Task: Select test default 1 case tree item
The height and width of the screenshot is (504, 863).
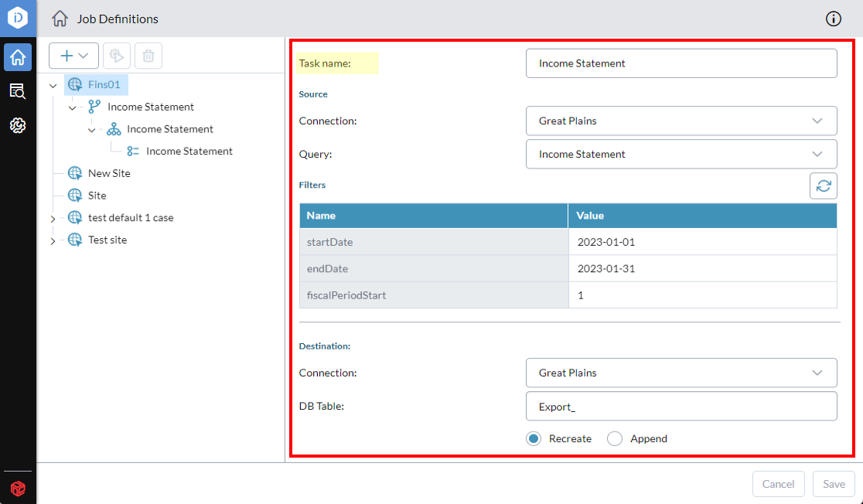Action: 131,217
